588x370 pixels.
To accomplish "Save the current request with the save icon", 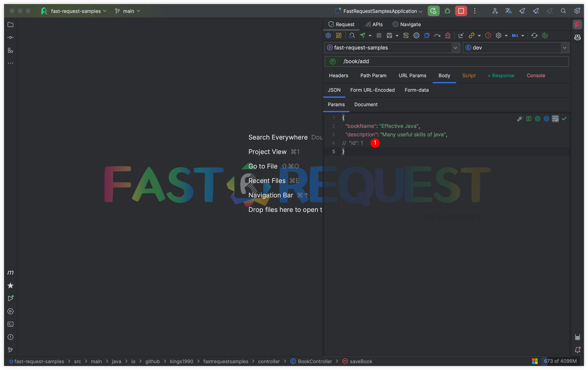I will point(389,35).
